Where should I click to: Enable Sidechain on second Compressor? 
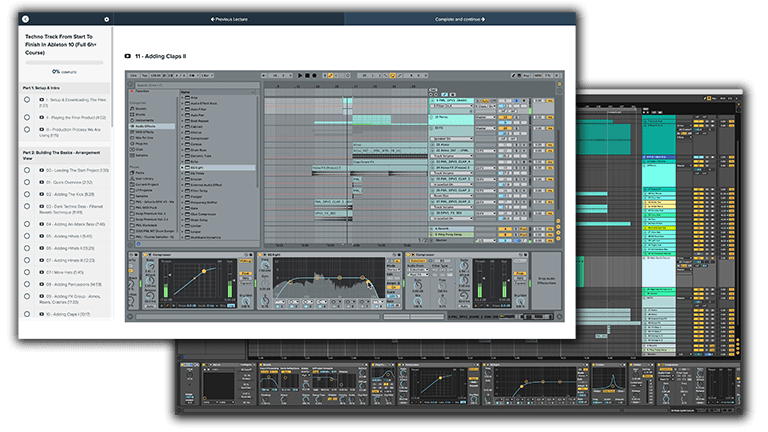(x=418, y=262)
